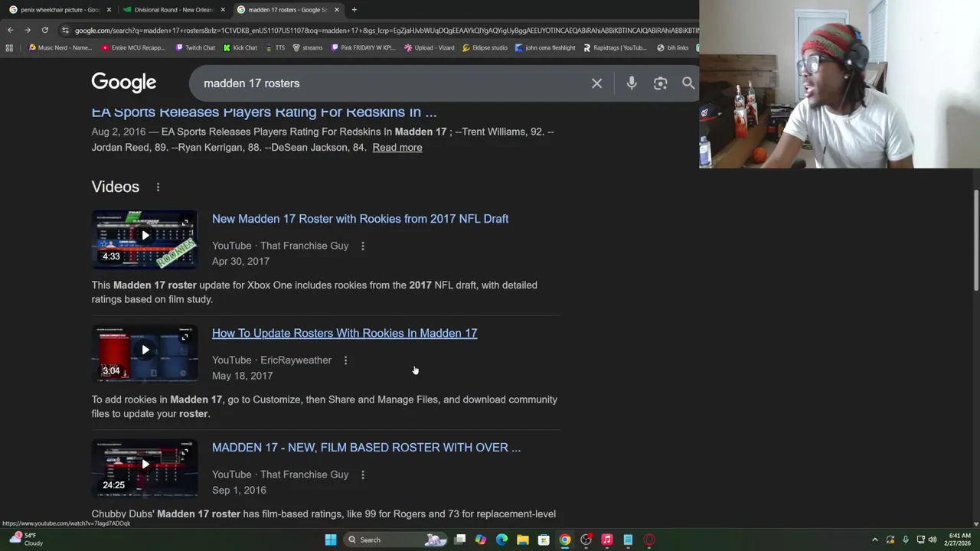This screenshot has width=980, height=551.
Task: Expand preview icon on 24:25 video thumbnail
Action: click(185, 452)
